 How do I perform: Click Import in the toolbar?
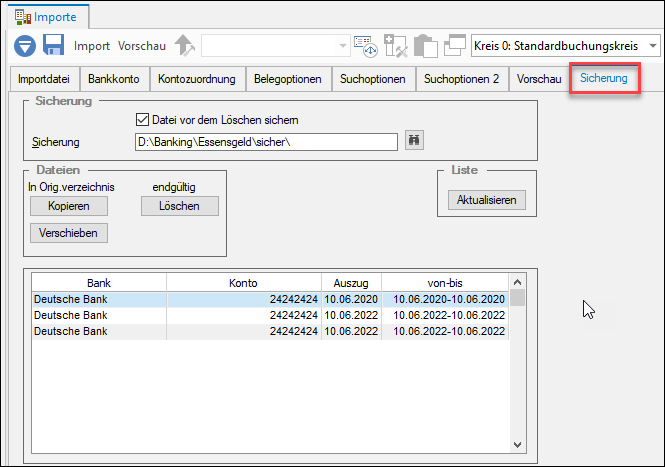[x=92, y=46]
